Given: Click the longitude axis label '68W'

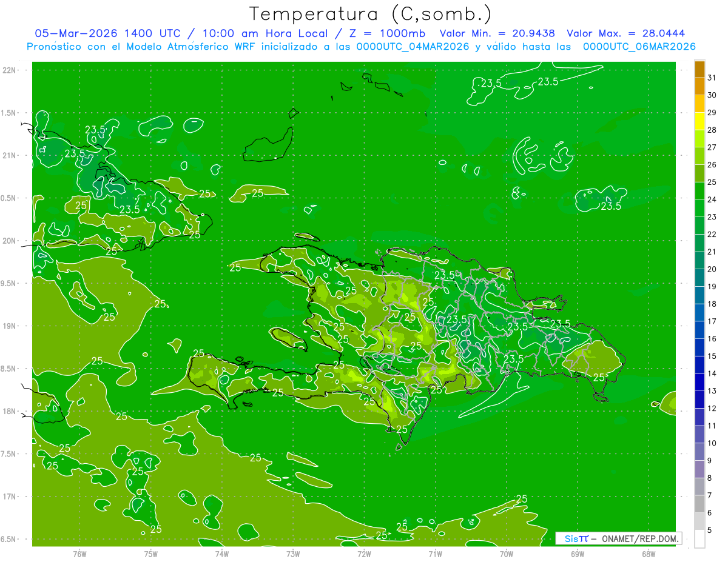Looking at the screenshot, I should 648,554.
